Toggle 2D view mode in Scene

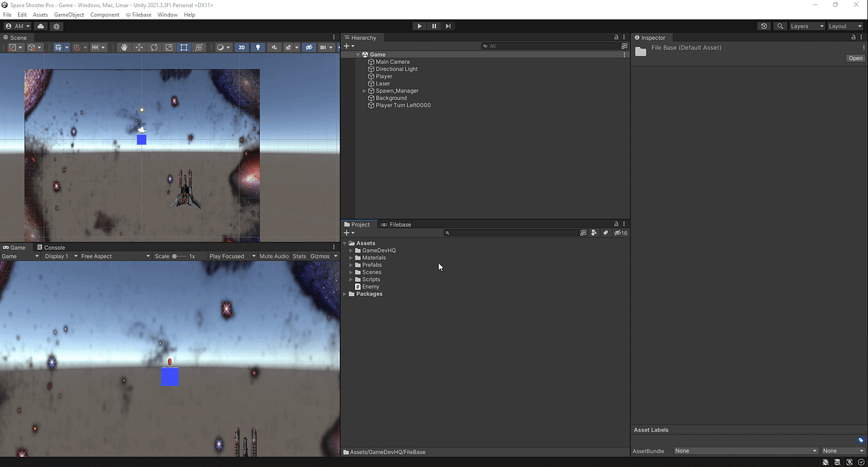click(x=242, y=48)
